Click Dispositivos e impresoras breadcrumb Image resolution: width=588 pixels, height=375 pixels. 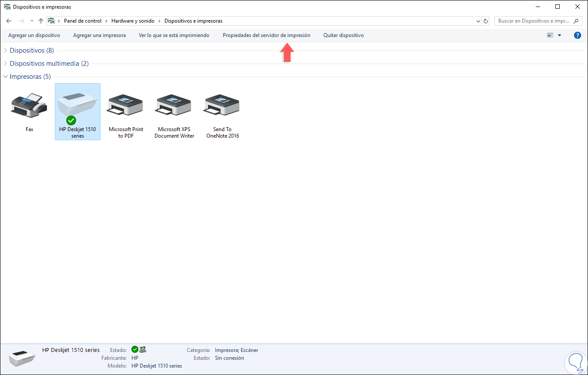[x=194, y=21]
